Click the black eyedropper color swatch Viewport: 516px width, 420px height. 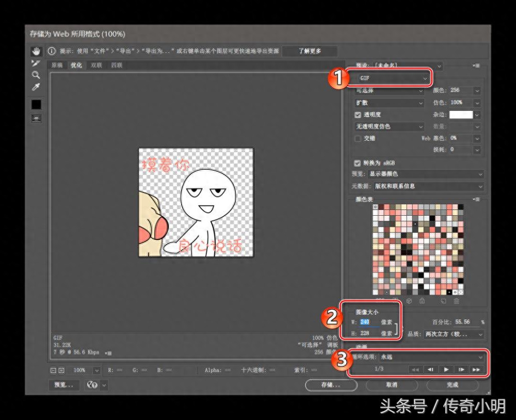coord(36,104)
